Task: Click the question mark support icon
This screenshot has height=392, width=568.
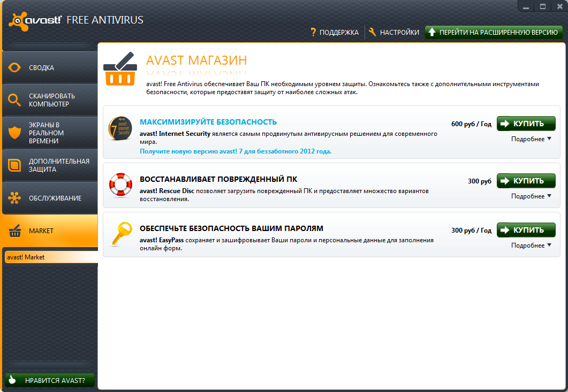Action: tap(313, 33)
